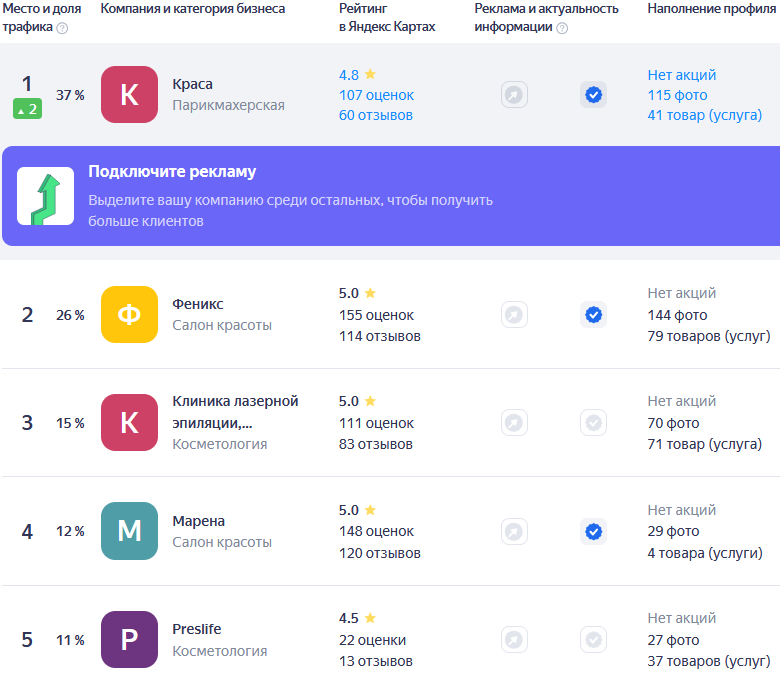Viewport: 780px width, 687px height.
Task: Select the Феникс company name
Action: (x=198, y=304)
